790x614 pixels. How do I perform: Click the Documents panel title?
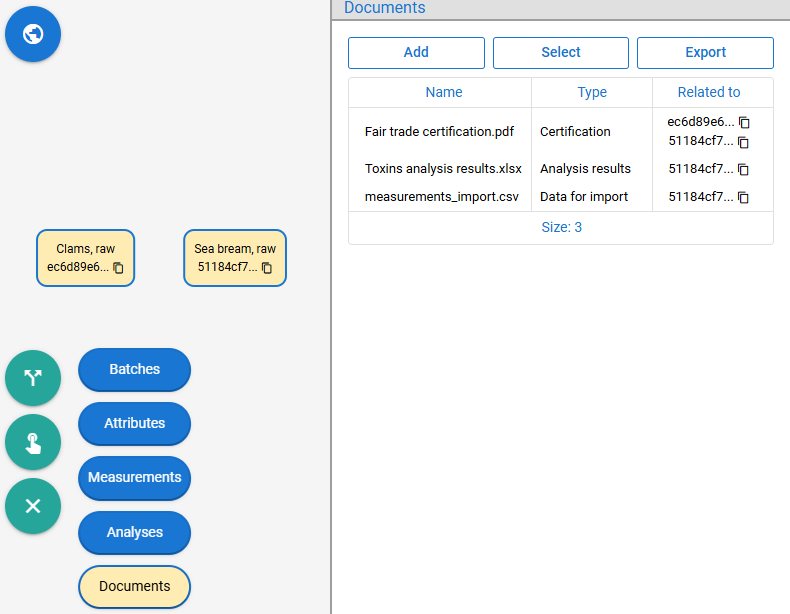point(385,8)
